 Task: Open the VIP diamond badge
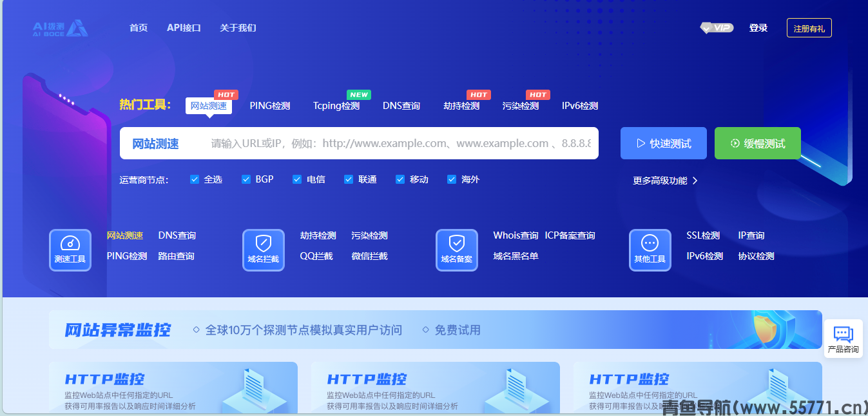click(717, 28)
